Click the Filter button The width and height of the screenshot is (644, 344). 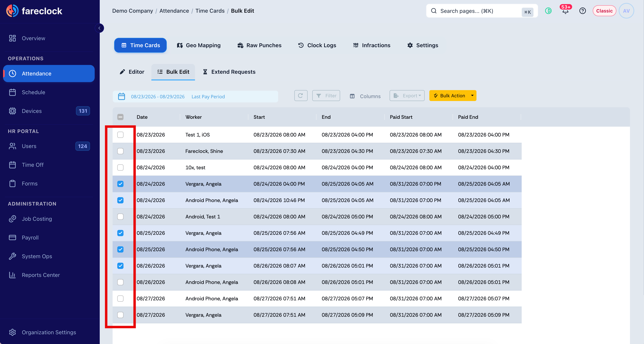tap(326, 96)
